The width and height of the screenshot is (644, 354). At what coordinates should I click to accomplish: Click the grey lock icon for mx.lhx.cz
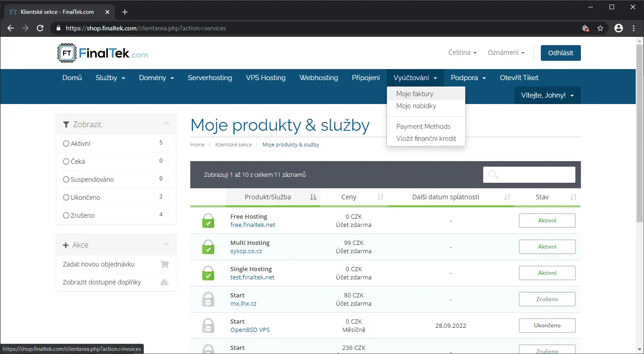tap(208, 299)
